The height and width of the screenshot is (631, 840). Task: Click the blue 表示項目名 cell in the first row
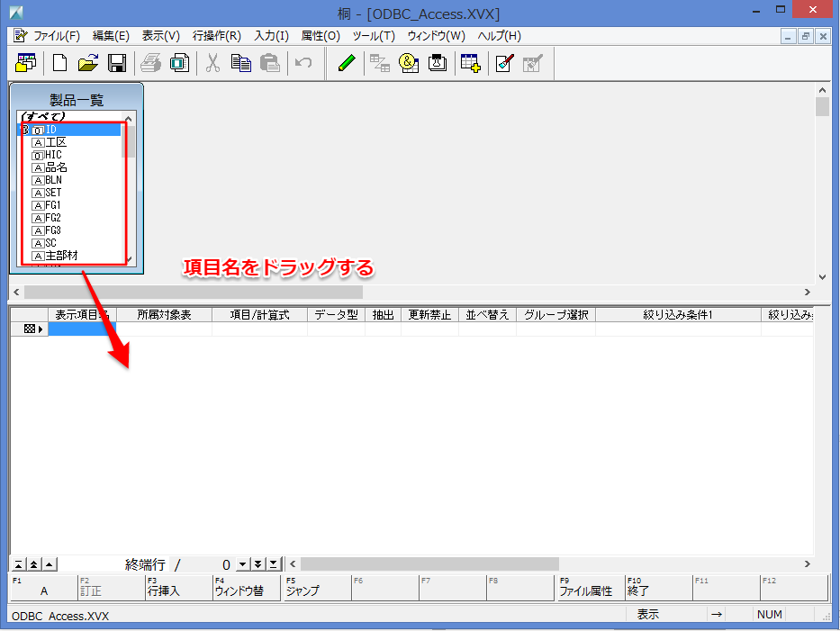82,329
